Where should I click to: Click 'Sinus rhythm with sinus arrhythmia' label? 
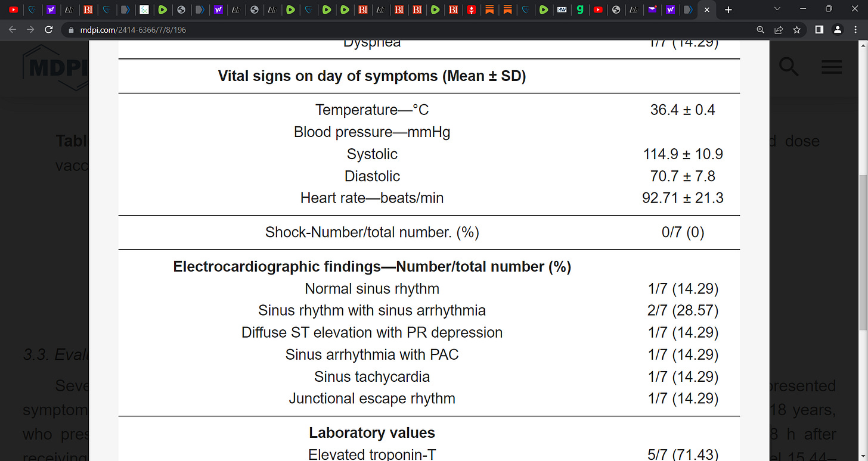click(x=372, y=311)
